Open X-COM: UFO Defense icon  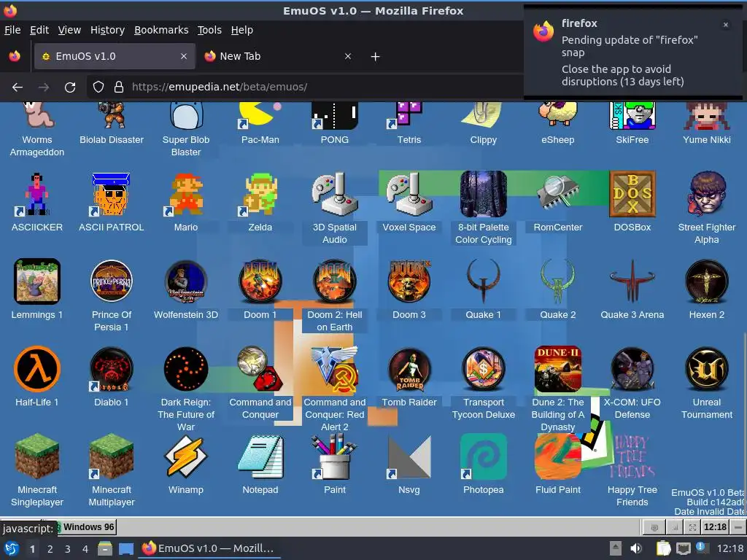(632, 369)
